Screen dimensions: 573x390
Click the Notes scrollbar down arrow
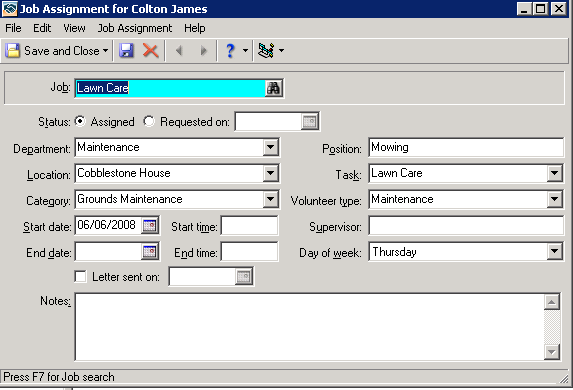552,352
